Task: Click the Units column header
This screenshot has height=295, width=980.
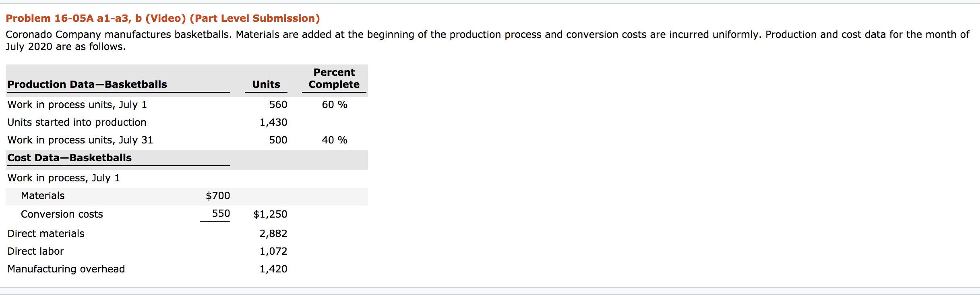Action: [266, 84]
